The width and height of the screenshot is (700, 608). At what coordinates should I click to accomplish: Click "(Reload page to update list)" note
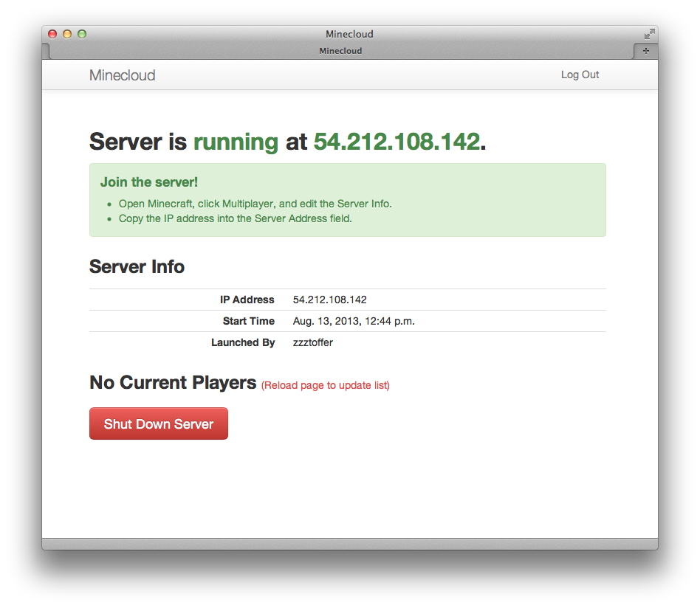pos(326,385)
